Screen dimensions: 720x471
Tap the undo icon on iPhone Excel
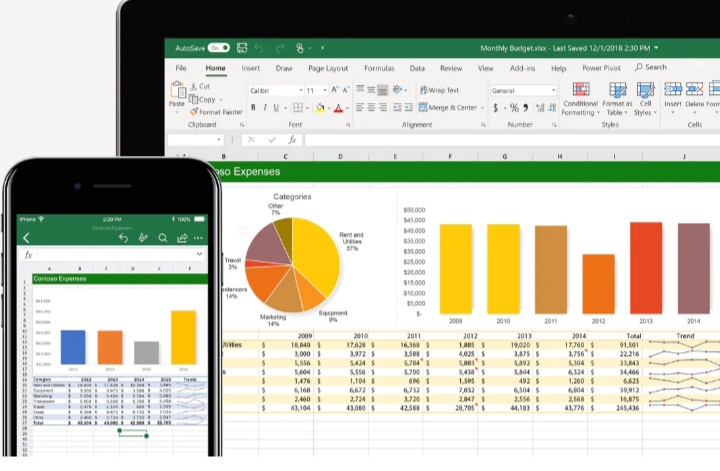(x=123, y=238)
